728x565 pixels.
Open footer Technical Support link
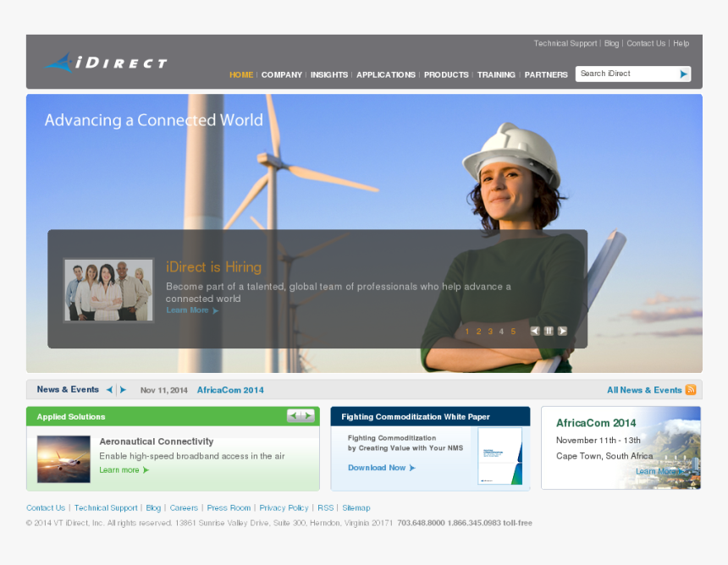[106, 508]
